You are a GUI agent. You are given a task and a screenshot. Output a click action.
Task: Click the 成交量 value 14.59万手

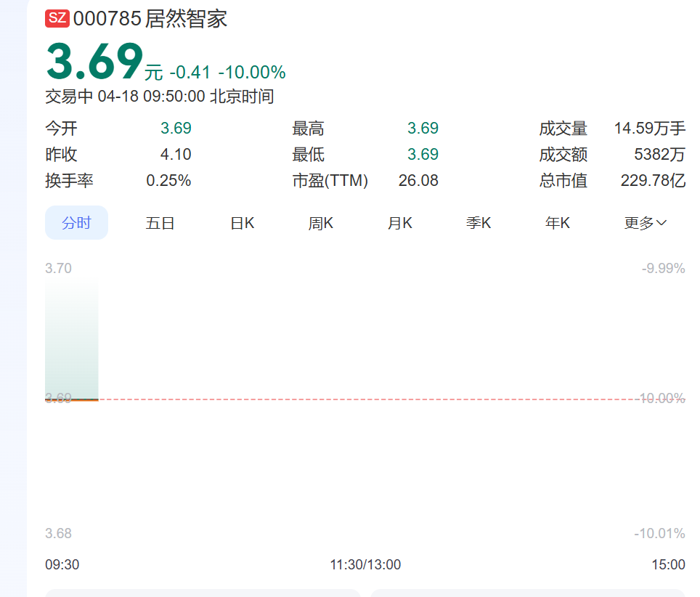pyautogui.click(x=650, y=129)
